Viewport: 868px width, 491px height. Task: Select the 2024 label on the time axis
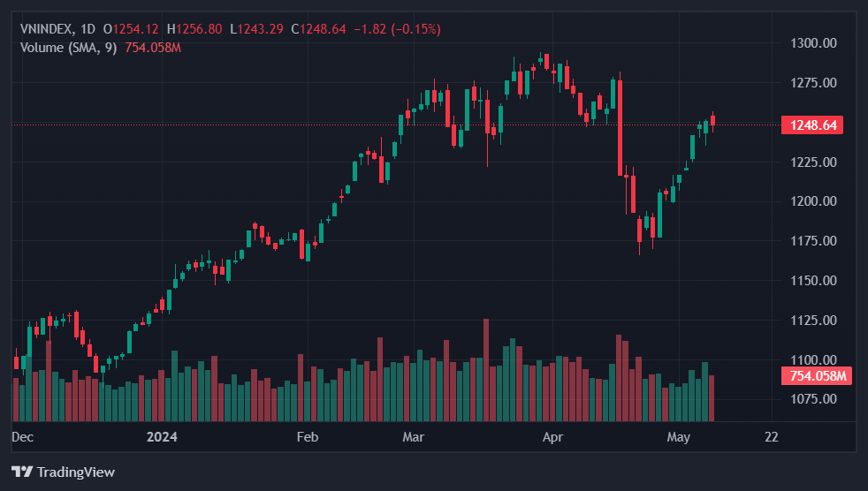163,436
